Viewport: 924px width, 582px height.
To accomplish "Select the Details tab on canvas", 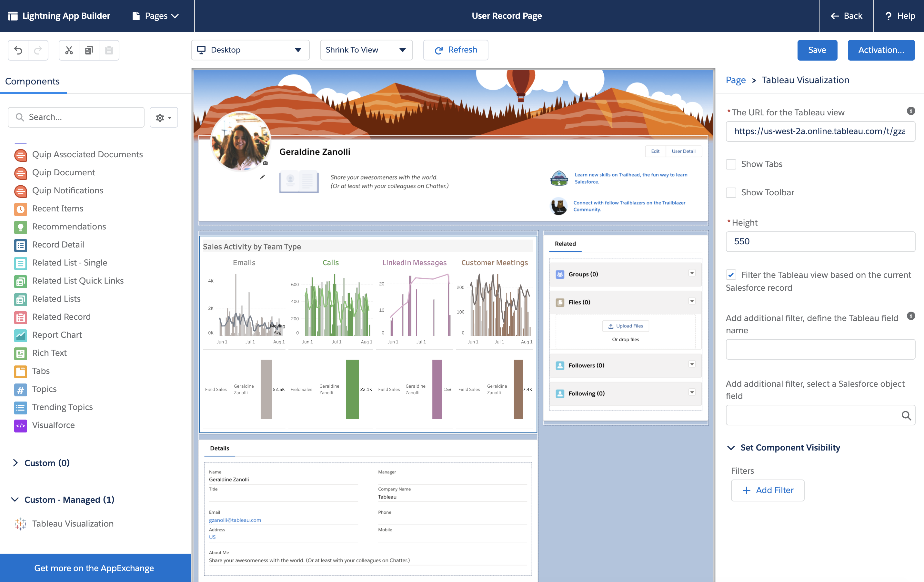I will click(219, 448).
